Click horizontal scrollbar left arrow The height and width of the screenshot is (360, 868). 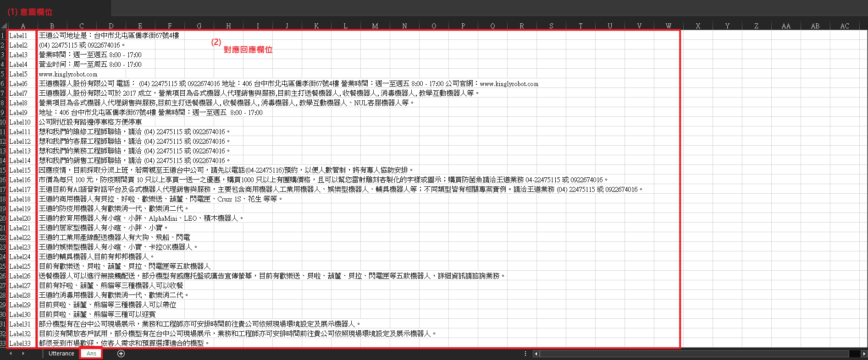coord(536,354)
